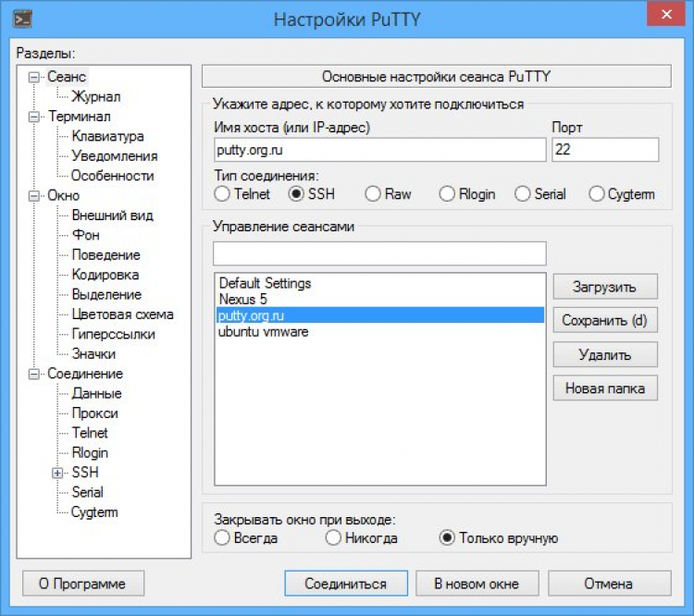This screenshot has height=616, width=694.
Task: Open Cygterm settings in the tree
Action: [x=94, y=512]
